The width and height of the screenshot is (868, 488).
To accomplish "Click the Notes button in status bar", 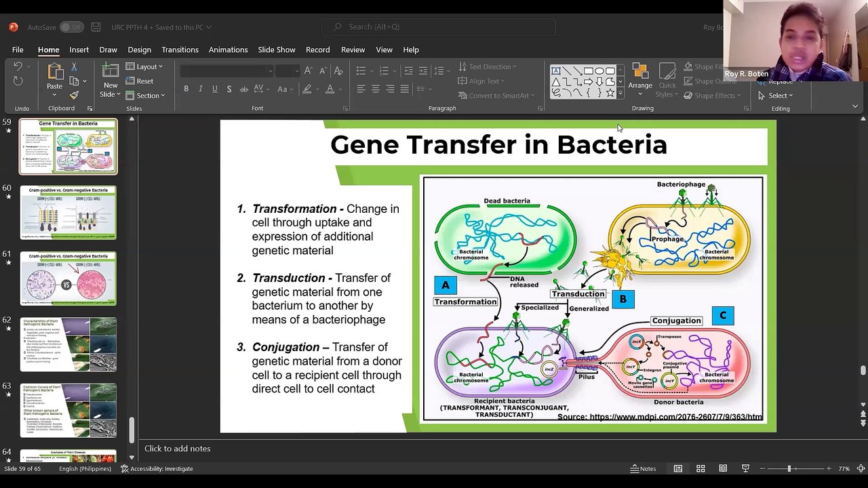I will tap(643, 468).
